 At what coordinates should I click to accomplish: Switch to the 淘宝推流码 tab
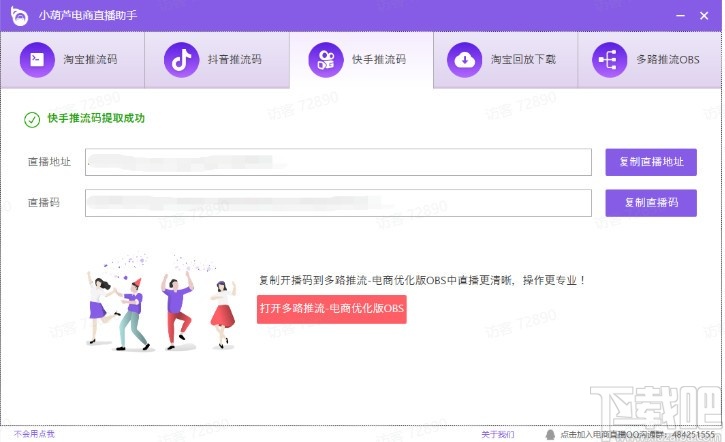coord(73,60)
